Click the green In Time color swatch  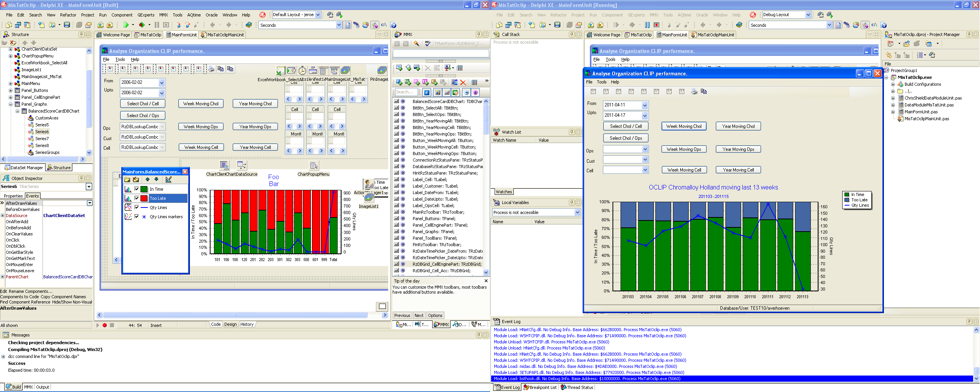coord(144,189)
